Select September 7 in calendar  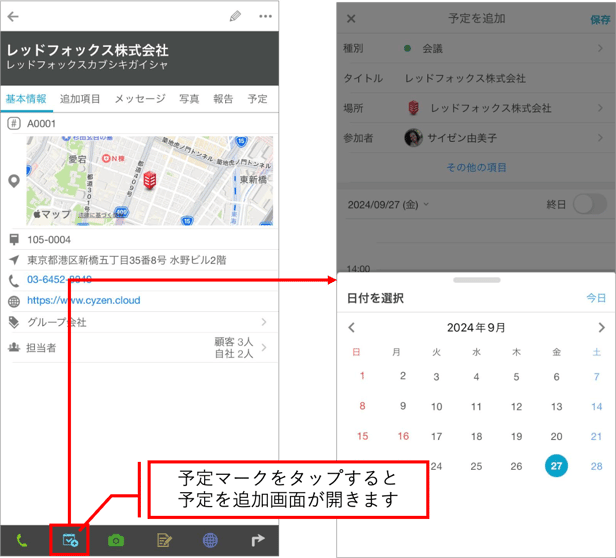coord(596,377)
